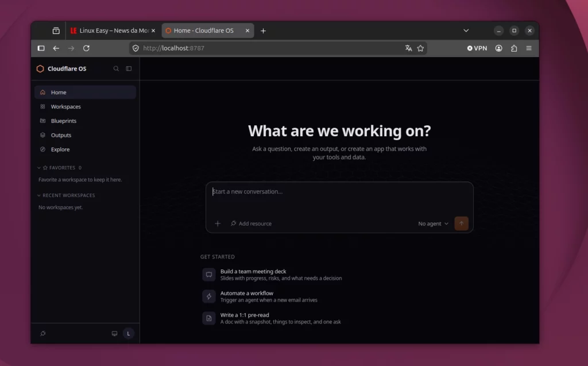
Task: Click the lightning icon beside Automate a workflow
Action: tap(209, 296)
